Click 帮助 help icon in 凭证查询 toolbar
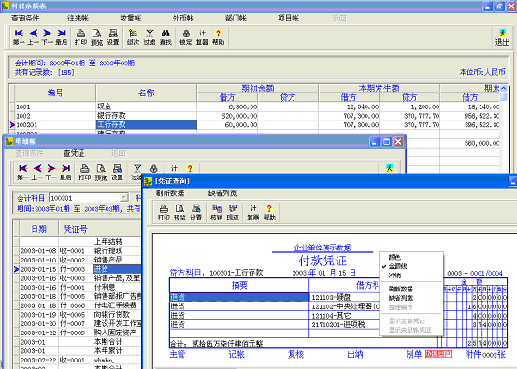The width and height of the screenshot is (517, 369). click(269, 212)
